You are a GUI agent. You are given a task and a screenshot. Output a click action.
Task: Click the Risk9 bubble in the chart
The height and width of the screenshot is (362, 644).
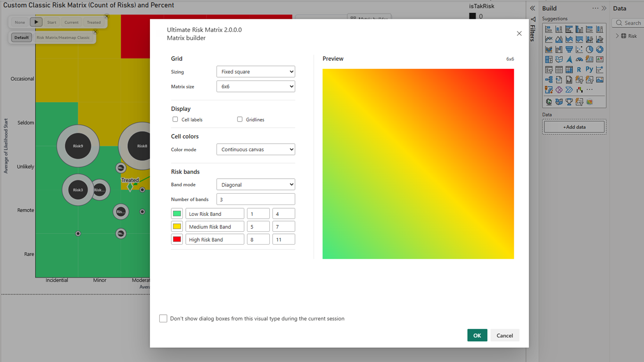coord(78,146)
